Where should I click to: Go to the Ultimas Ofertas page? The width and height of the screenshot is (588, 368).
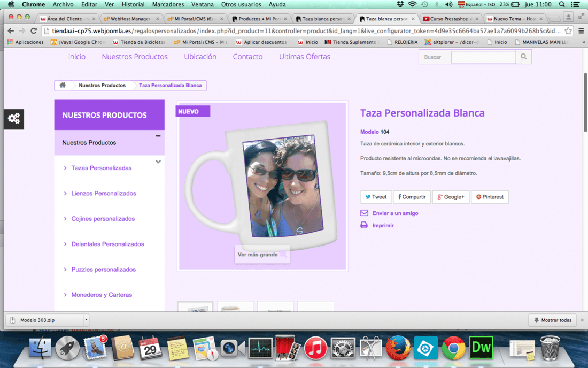tap(305, 57)
